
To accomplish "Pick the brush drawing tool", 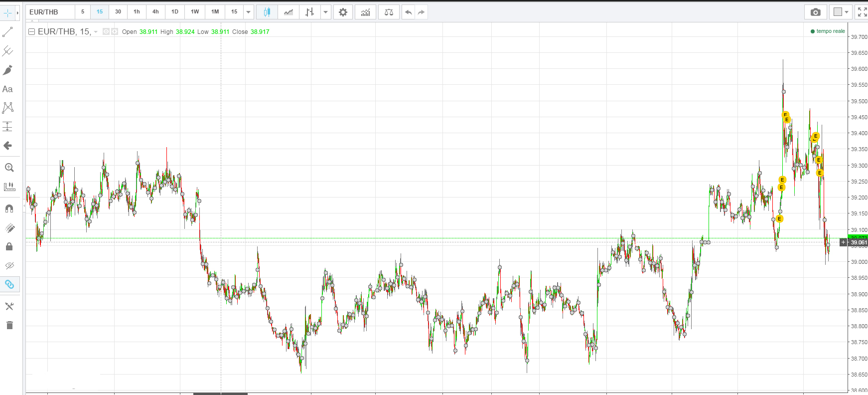I will pyautogui.click(x=7, y=70).
